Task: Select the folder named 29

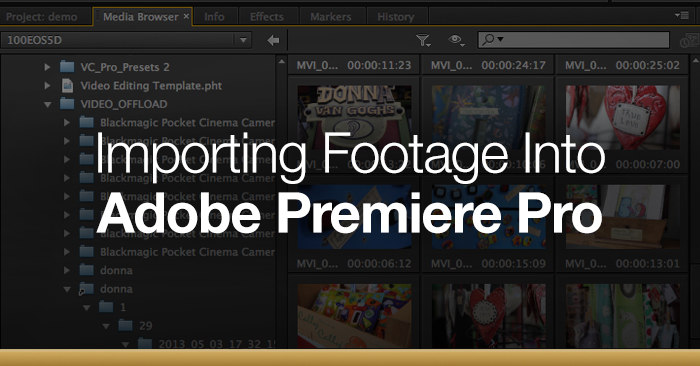Action: (x=146, y=326)
